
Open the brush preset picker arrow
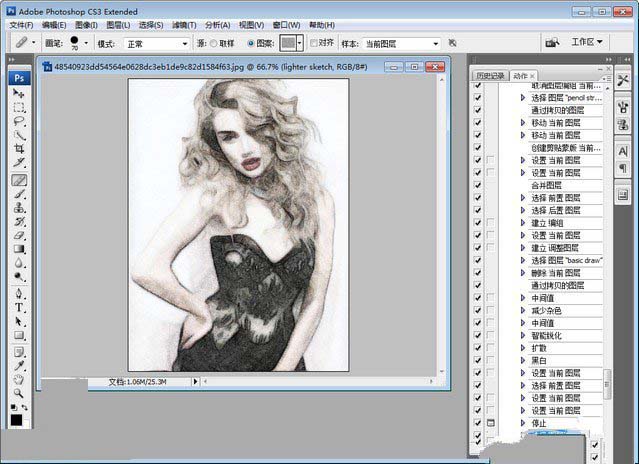[x=86, y=43]
